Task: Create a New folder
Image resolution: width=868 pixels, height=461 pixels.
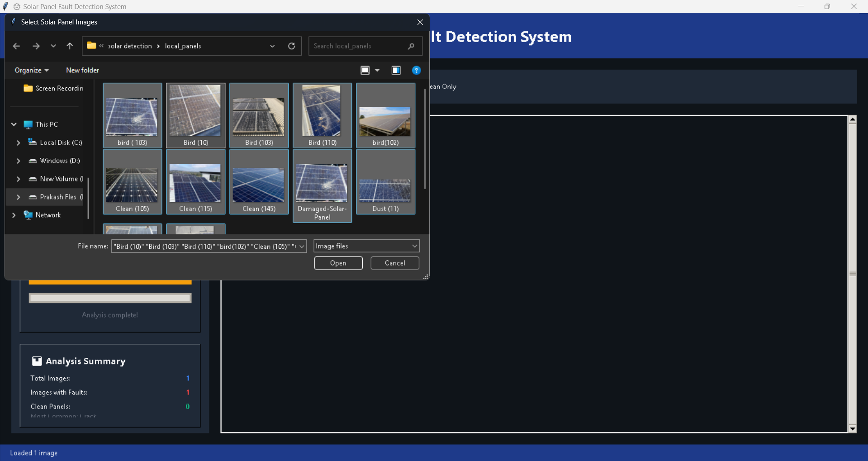Action: point(82,70)
